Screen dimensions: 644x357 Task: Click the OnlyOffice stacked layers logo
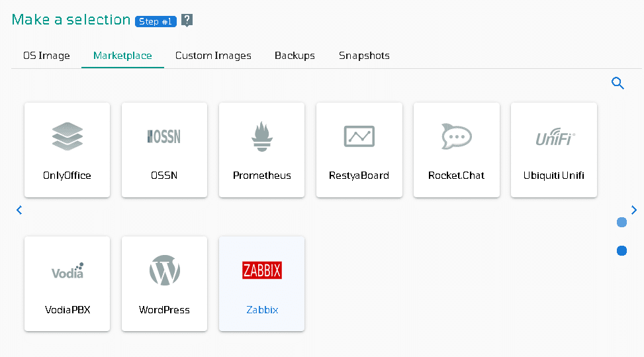coord(68,136)
